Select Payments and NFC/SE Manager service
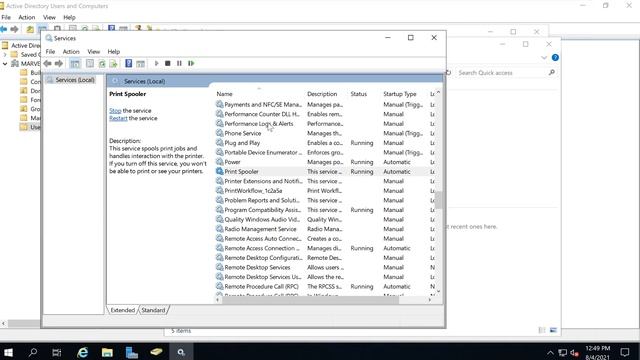This screenshot has width=640, height=360. (x=325, y=104)
